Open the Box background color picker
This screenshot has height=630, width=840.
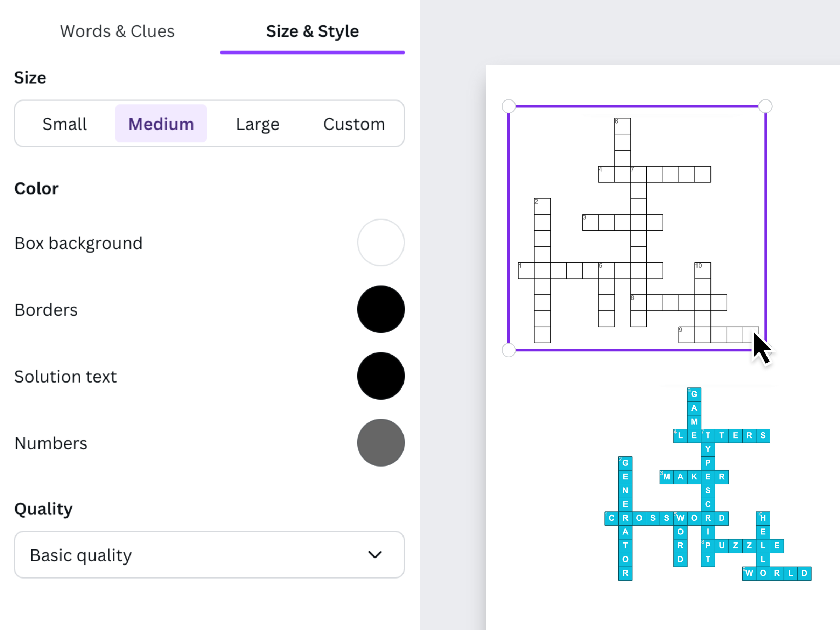380,243
